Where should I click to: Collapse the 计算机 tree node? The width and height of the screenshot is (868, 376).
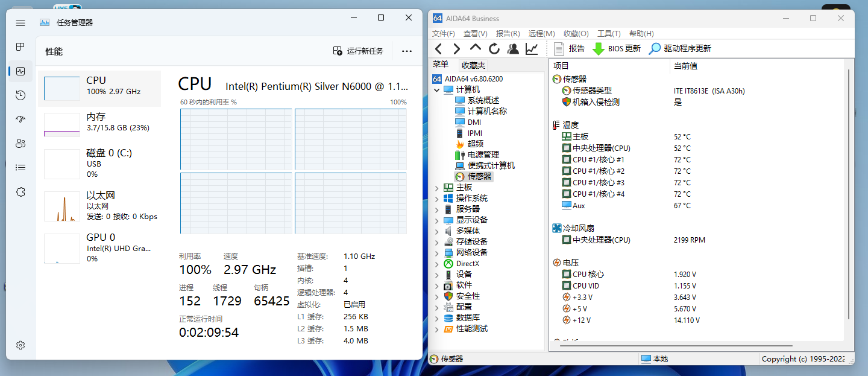click(436, 89)
